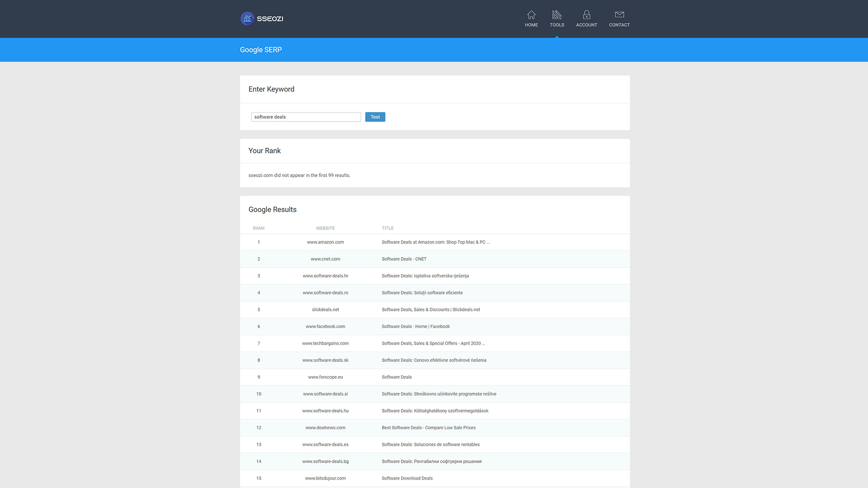868x488 pixels.
Task: Click the keyword input field
Action: tap(306, 117)
